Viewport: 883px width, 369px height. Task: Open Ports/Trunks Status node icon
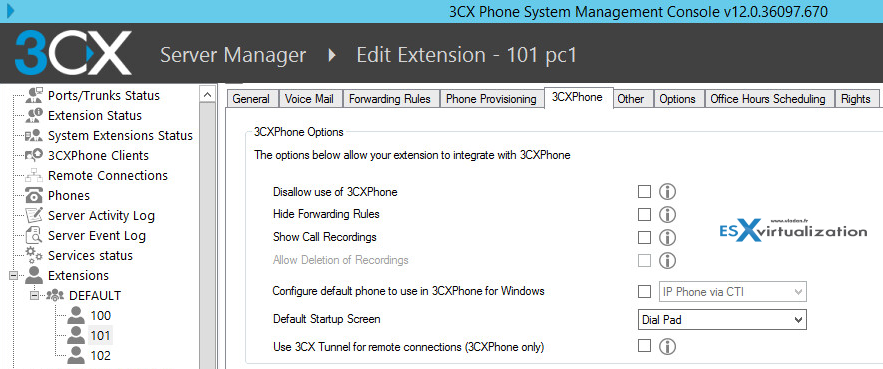pos(34,95)
